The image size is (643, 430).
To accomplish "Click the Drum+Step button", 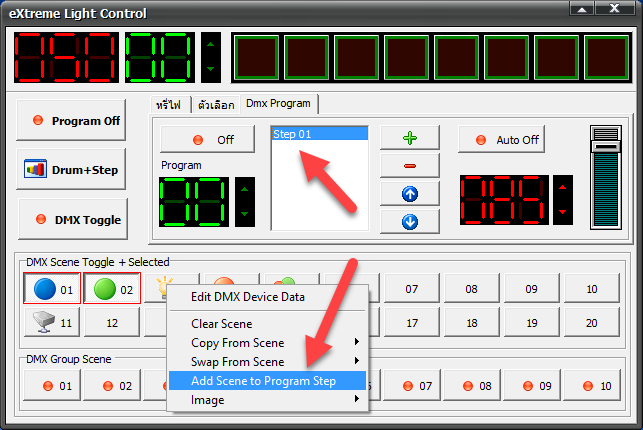I will pyautogui.click(x=71, y=169).
